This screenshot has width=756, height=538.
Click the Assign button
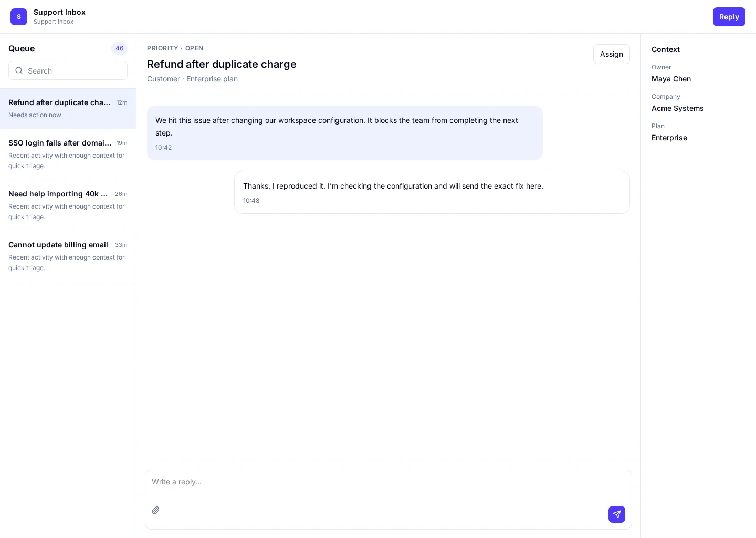click(x=612, y=54)
